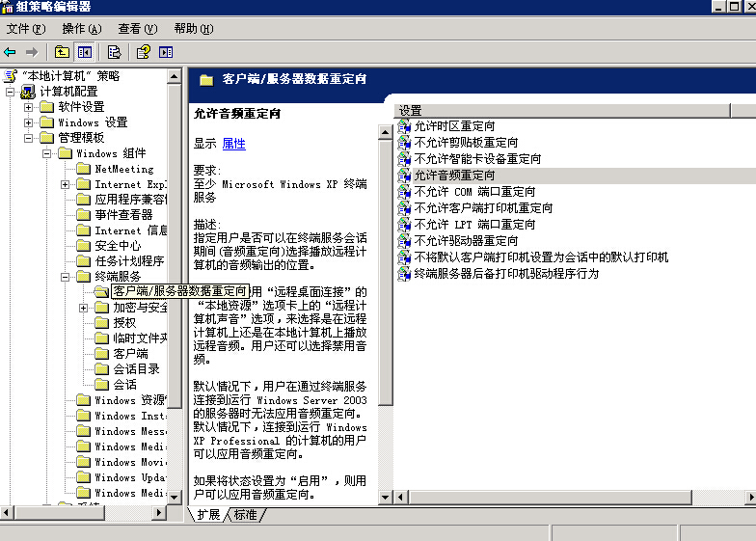Collapse the 终端服务 tree node
The image size is (756, 541).
[x=66, y=277]
